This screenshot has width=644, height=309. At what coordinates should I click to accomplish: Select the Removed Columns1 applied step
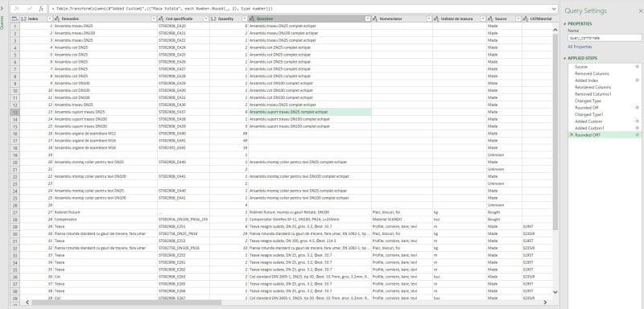pyautogui.click(x=605, y=94)
